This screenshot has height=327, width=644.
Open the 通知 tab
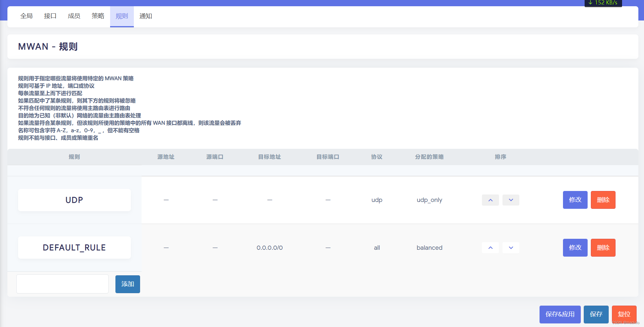146,16
